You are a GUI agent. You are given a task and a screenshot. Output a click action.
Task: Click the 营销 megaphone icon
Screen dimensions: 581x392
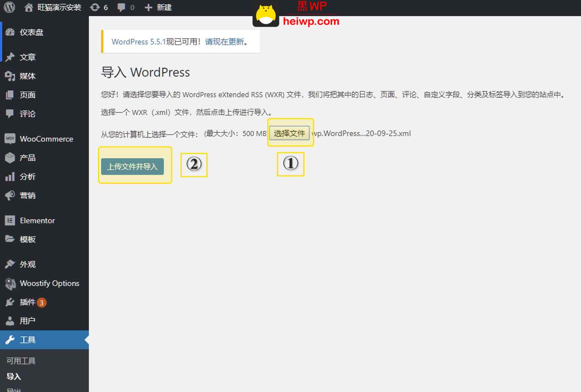click(10, 195)
